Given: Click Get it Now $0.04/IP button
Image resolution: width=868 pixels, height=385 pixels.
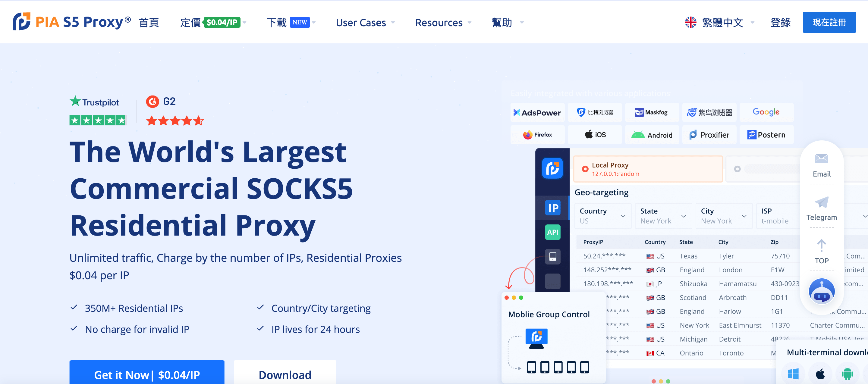Looking at the screenshot, I should [147, 373].
